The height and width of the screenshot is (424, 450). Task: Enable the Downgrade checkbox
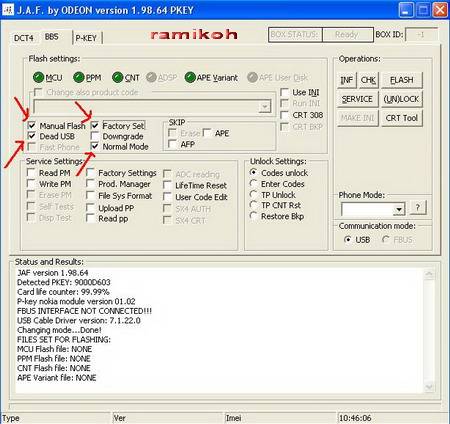[95, 136]
